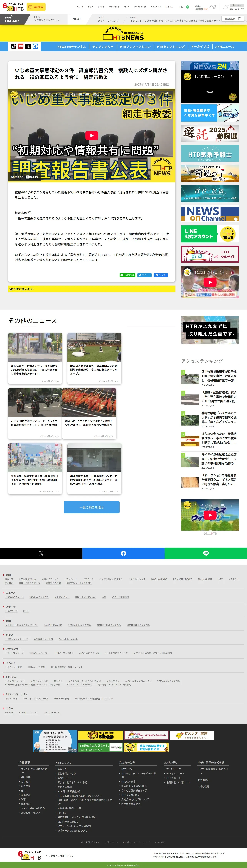This screenshot has width=247, height=868.
Task: Open ranking item 逮捕・起訴は違法 女子中学生死亡事故
Action: pos(210,399)
